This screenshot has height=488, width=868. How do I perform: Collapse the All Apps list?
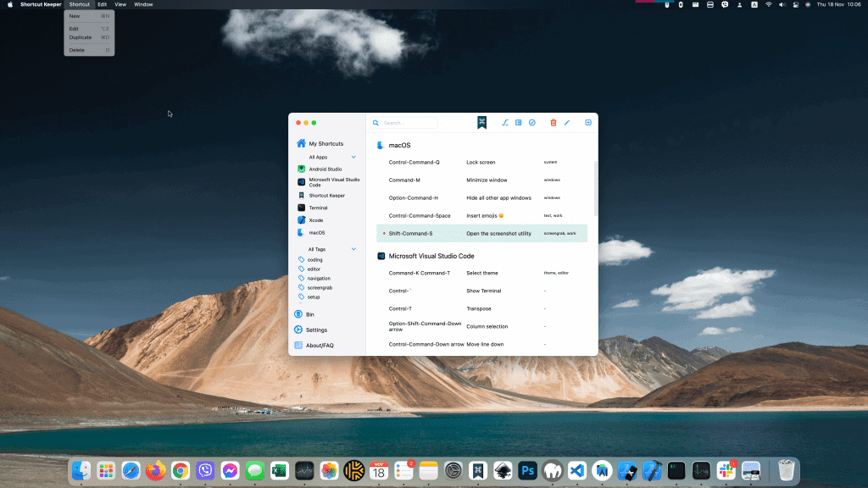354,157
